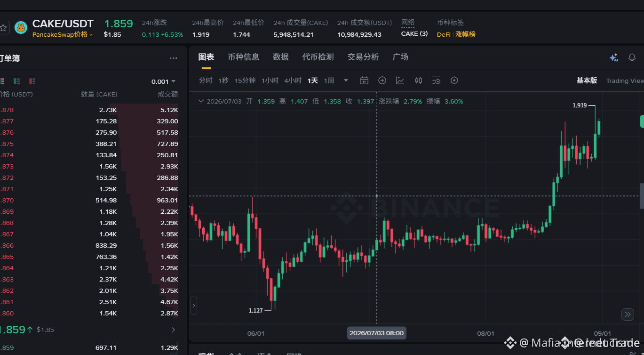Select the 1秒 chart interval
The width and height of the screenshot is (644, 355).
[223, 81]
